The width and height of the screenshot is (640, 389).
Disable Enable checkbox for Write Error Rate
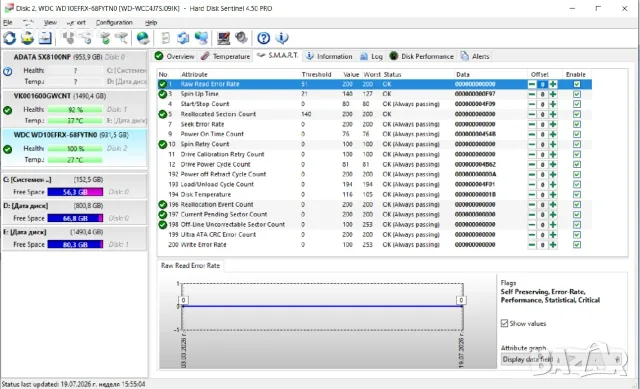[x=577, y=245]
